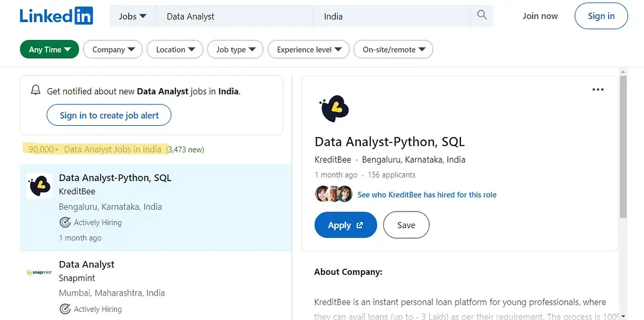Open the On-site/remote filter
Image resolution: width=644 pixels, height=320 pixels.
[393, 49]
